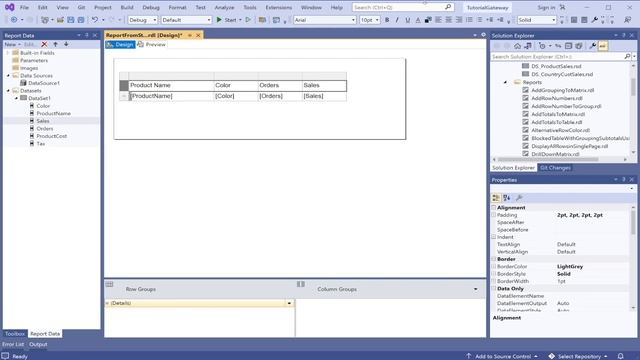Switch to the Git Changes tab
This screenshot has height=360, width=640.
pos(555,168)
